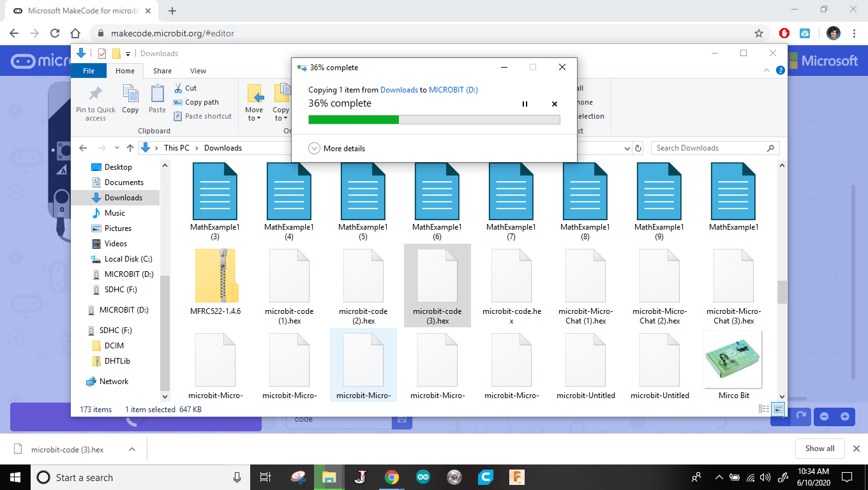Open the address bar history dropdown
This screenshot has height=490, width=868.
(627, 148)
